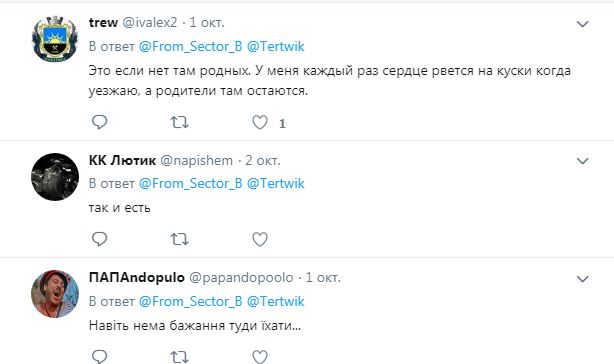The width and height of the screenshot is (614, 364).
Task: Retweet КК Лютик's 'так и есть' tweet
Action: [x=180, y=239]
